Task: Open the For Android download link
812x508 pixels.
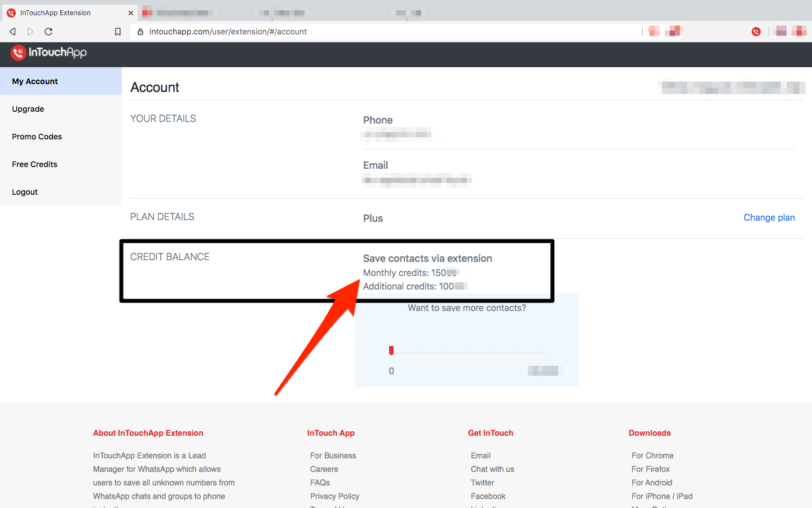Action: pos(652,483)
